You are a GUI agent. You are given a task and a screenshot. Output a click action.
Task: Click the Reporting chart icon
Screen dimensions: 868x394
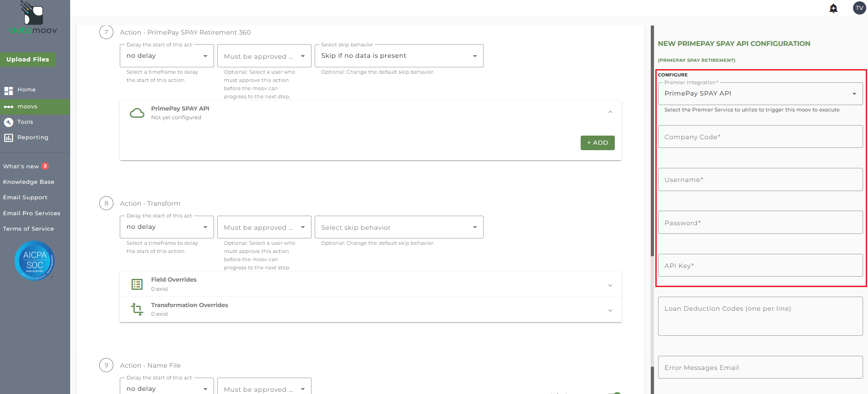tap(9, 137)
